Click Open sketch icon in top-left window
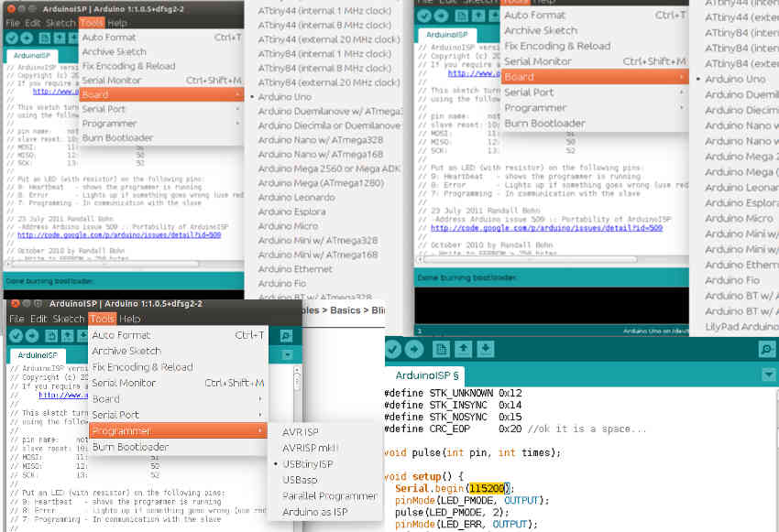 click(60, 38)
